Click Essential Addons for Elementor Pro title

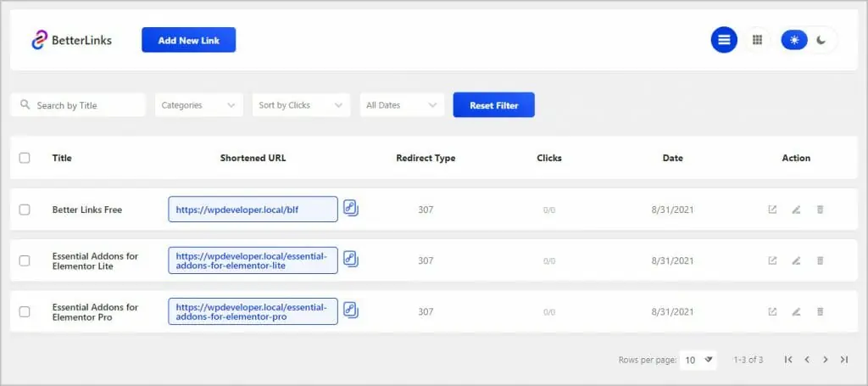pos(95,312)
